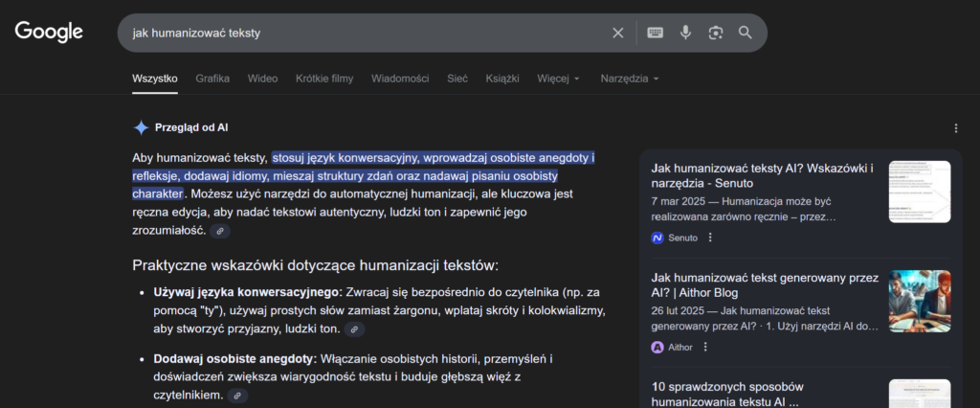Click the magnifying glass search button
Image resolution: width=980 pixels, height=408 pixels.
click(745, 33)
